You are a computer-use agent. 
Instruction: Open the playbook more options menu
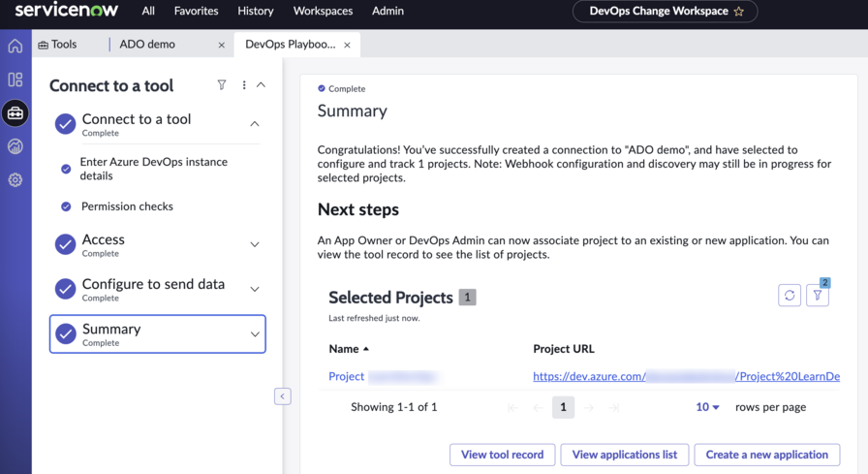click(244, 84)
